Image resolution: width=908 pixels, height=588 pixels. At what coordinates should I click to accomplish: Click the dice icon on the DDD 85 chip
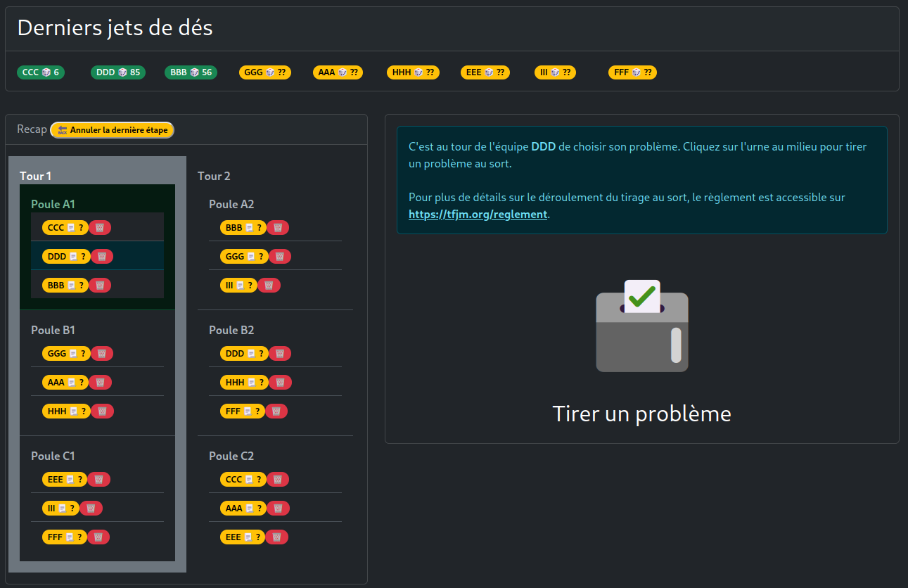[x=122, y=72]
